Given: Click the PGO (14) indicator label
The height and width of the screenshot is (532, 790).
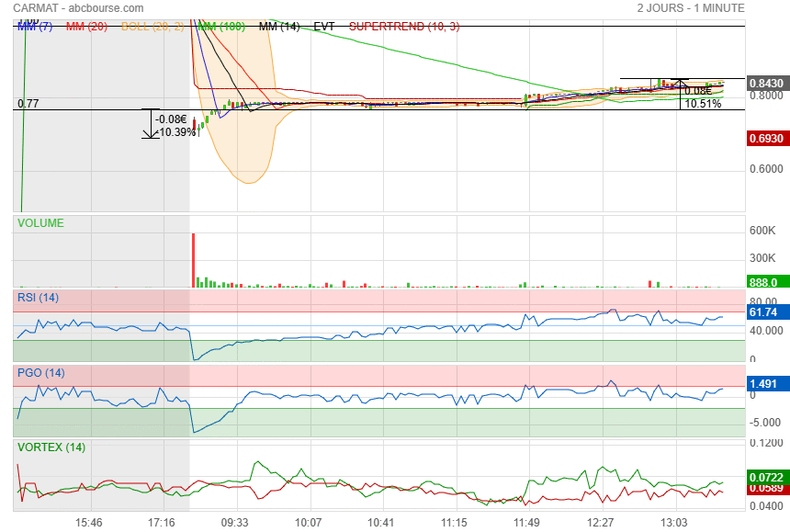Looking at the screenshot, I should pos(41,373).
